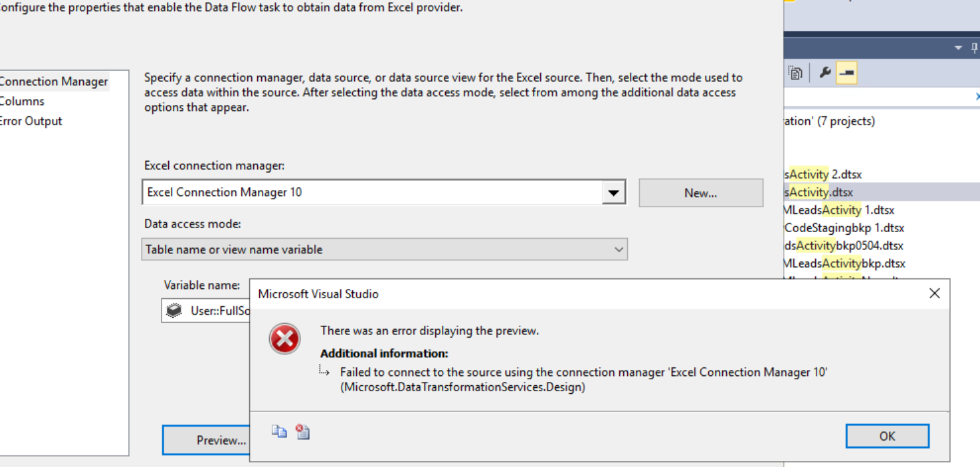Select the MLeadsActivity 1.dtsx package
980x467 pixels.
tap(838, 210)
